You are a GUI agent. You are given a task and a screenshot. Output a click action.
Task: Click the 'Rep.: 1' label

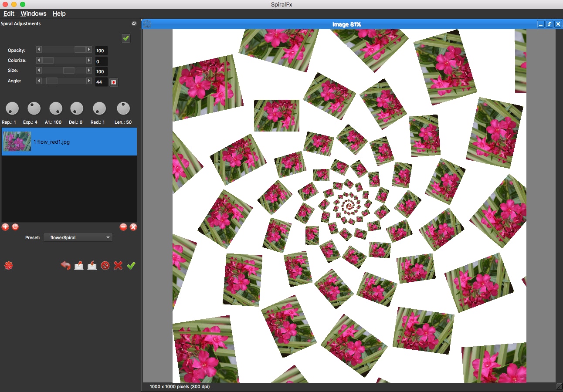coord(9,122)
